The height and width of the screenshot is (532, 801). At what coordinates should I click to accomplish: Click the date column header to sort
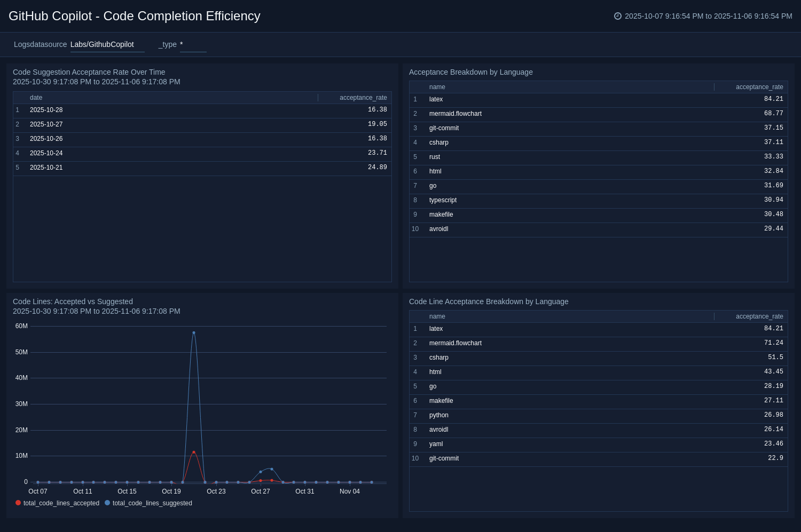pyautogui.click(x=36, y=98)
